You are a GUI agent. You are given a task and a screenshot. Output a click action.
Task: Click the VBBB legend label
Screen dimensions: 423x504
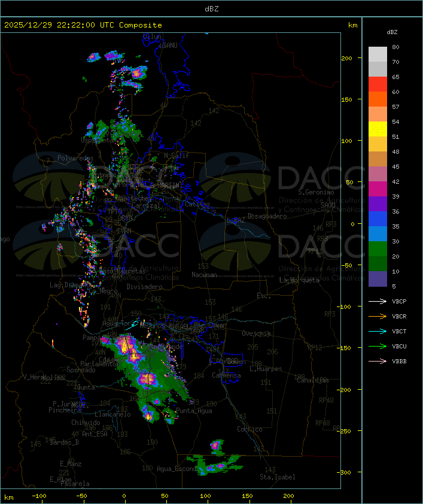pos(399,362)
